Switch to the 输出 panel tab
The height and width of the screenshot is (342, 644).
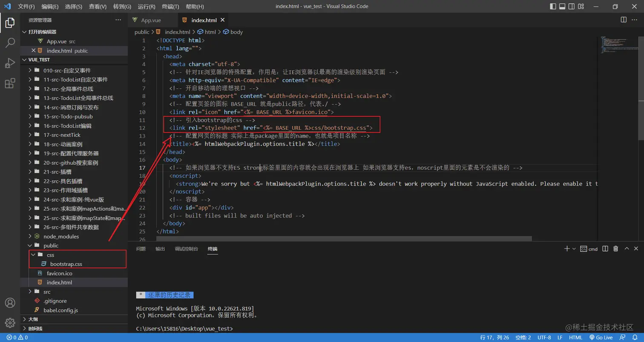click(x=160, y=249)
